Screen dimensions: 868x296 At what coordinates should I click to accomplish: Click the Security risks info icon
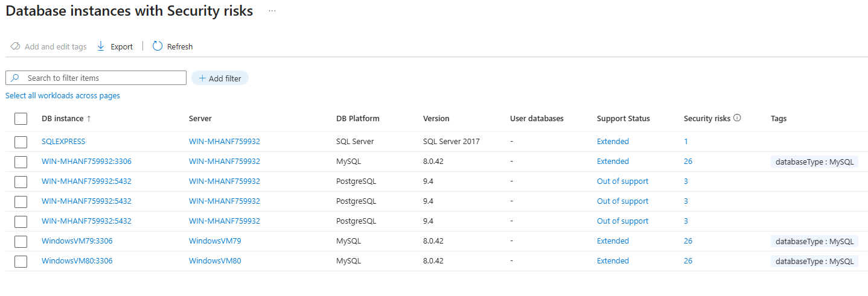(x=737, y=118)
